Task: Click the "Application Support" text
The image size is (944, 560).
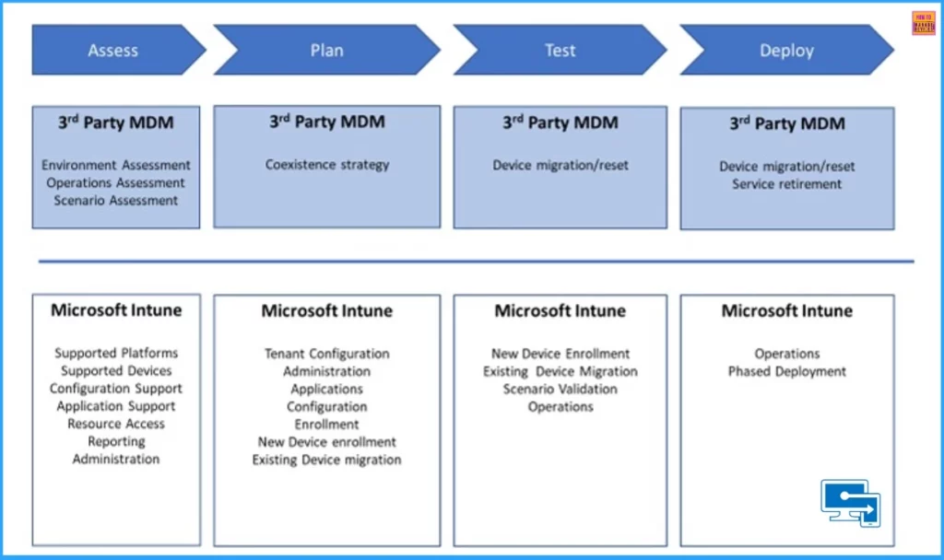Action: click(x=116, y=406)
